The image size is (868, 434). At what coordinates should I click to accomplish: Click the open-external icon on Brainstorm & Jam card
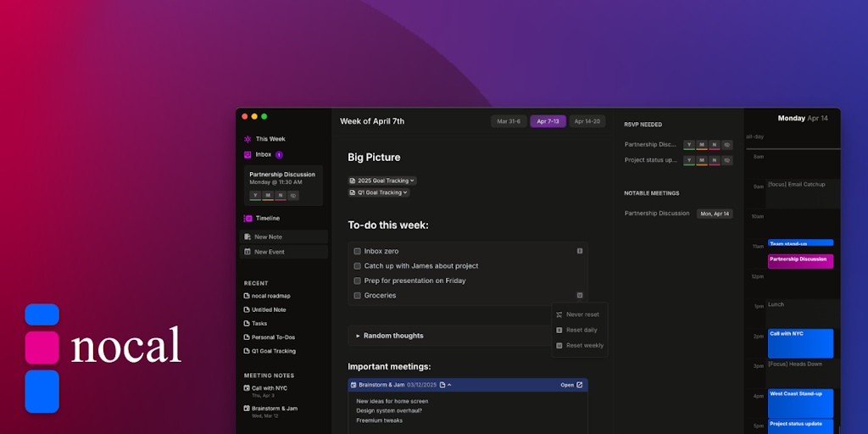tap(580, 385)
